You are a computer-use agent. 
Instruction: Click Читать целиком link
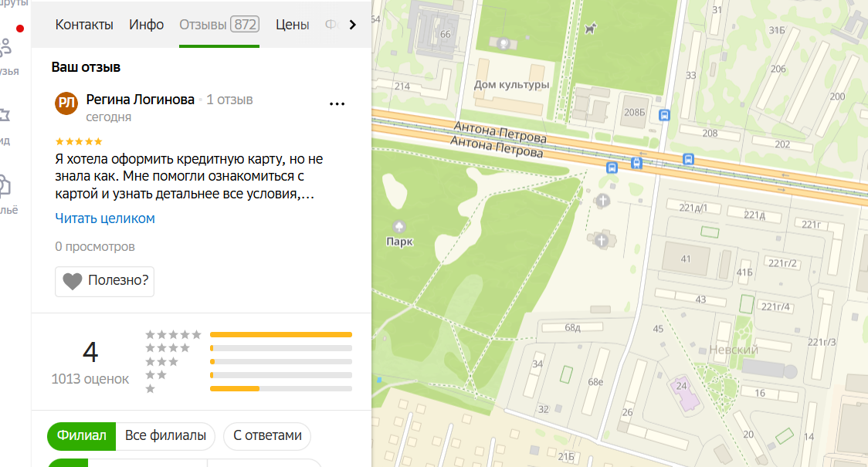(104, 218)
